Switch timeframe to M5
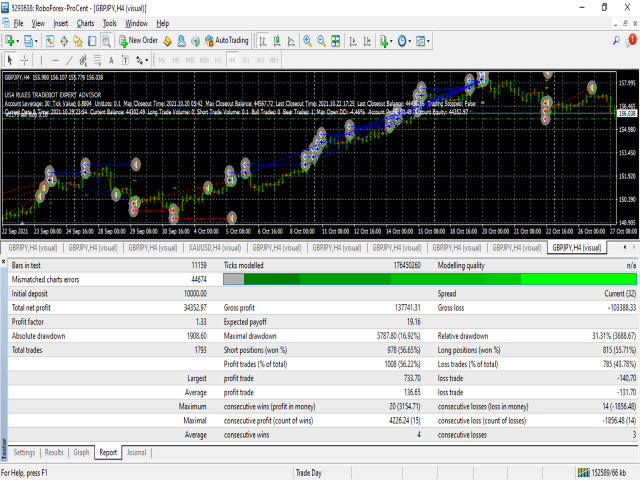This screenshot has height=480, width=640. pos(176,60)
